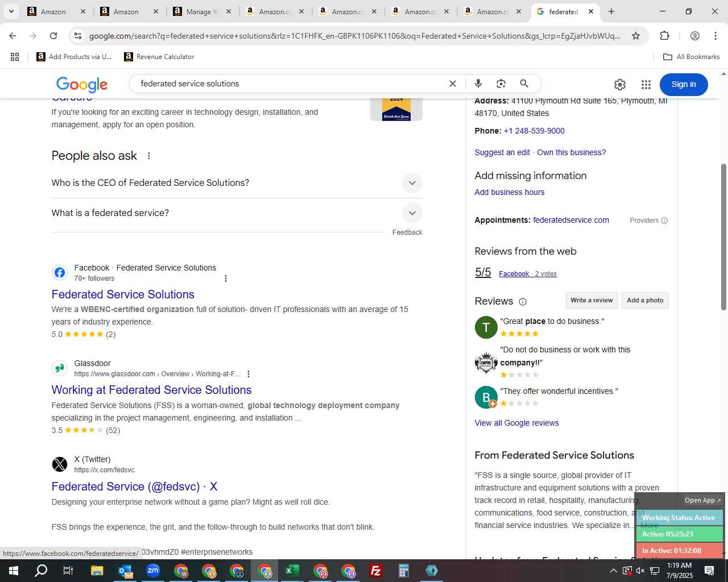
Task: Click the Sign in button
Action: point(684,84)
